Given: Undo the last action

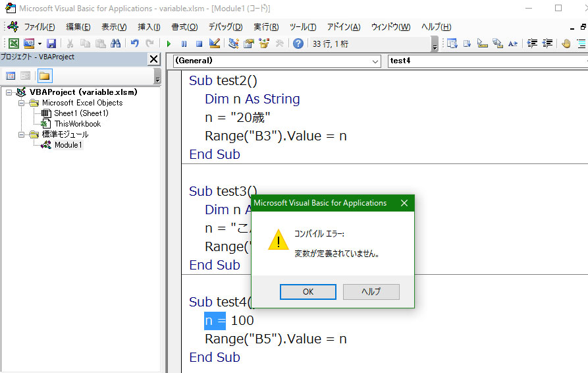Looking at the screenshot, I should (x=134, y=43).
